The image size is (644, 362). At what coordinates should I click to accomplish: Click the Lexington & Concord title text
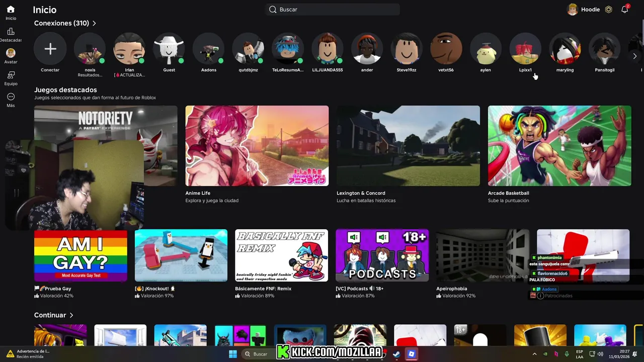click(361, 193)
